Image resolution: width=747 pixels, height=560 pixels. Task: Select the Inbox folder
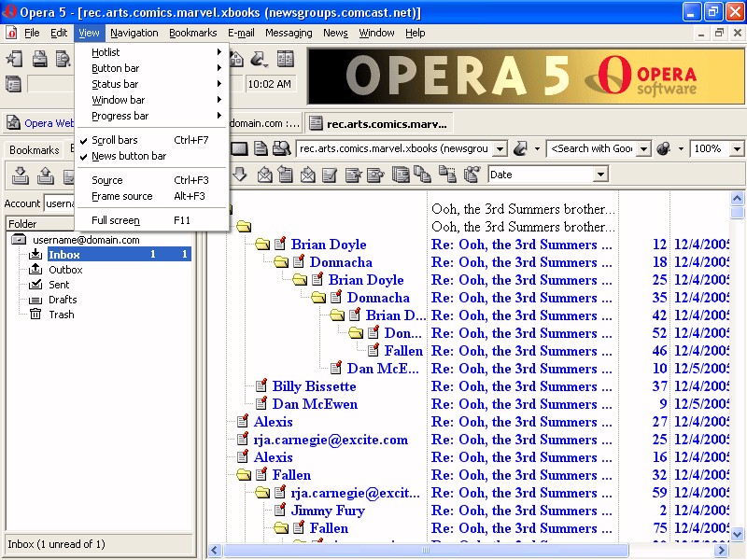click(120, 254)
